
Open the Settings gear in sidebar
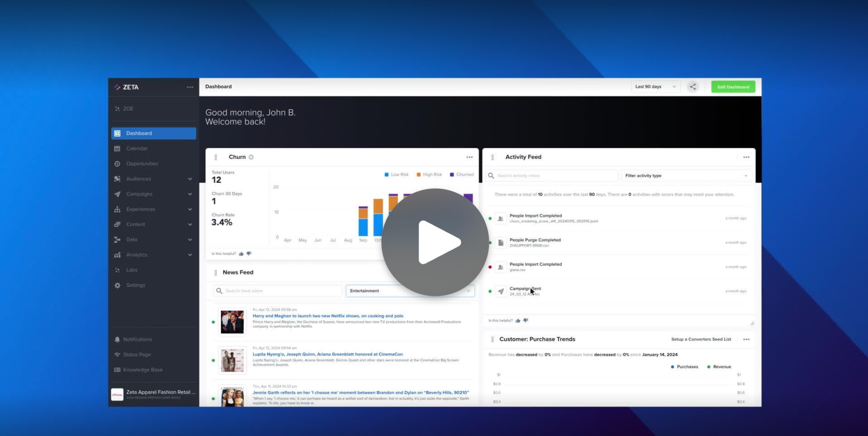(118, 285)
